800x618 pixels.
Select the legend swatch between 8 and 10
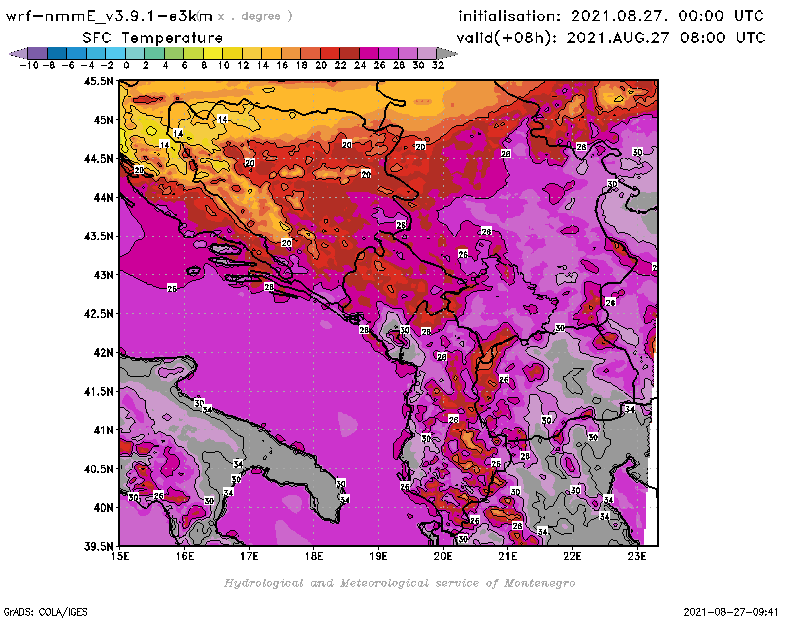(213, 53)
